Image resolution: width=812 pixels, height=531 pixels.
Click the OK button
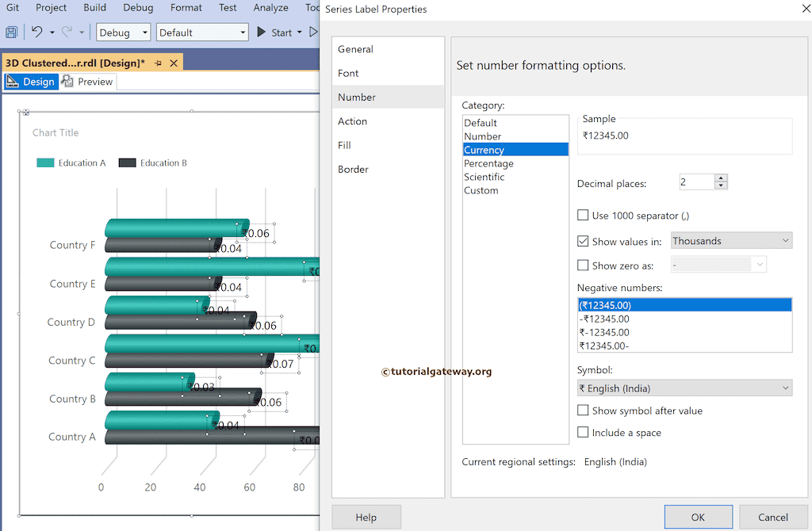point(698,517)
